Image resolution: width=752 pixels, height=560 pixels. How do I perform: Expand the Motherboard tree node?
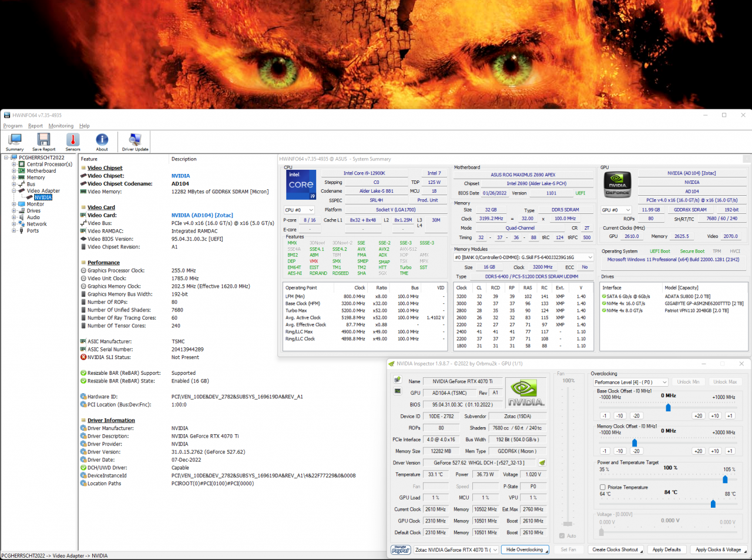click(14, 171)
